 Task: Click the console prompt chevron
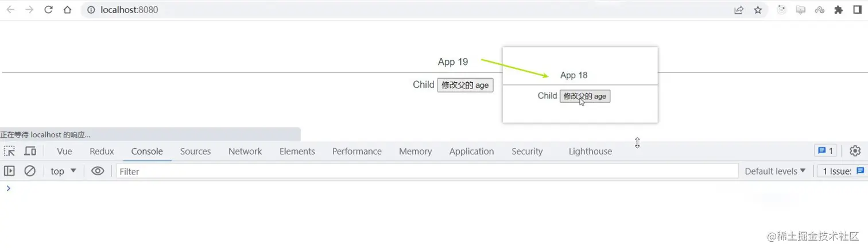8,188
